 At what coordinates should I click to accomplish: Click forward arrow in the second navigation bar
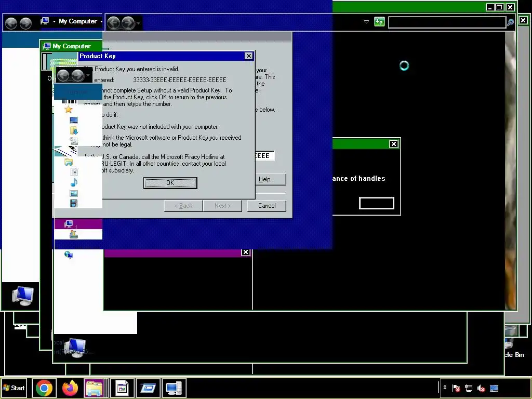(128, 23)
